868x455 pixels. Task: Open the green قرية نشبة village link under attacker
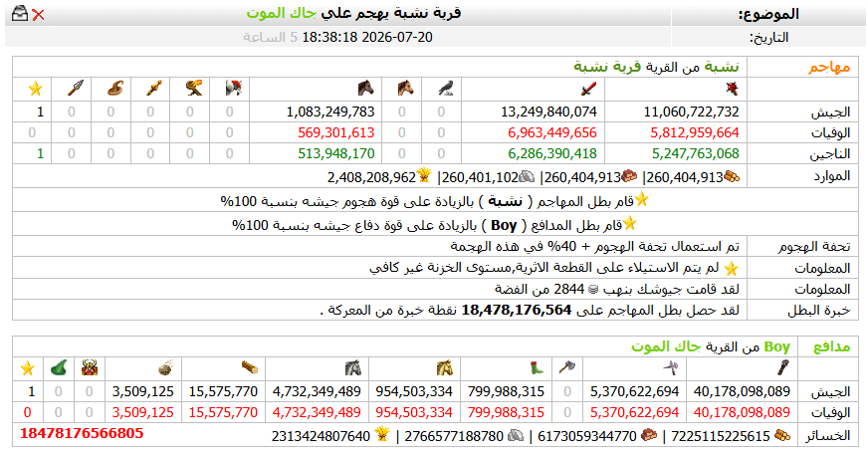pyautogui.click(x=607, y=67)
